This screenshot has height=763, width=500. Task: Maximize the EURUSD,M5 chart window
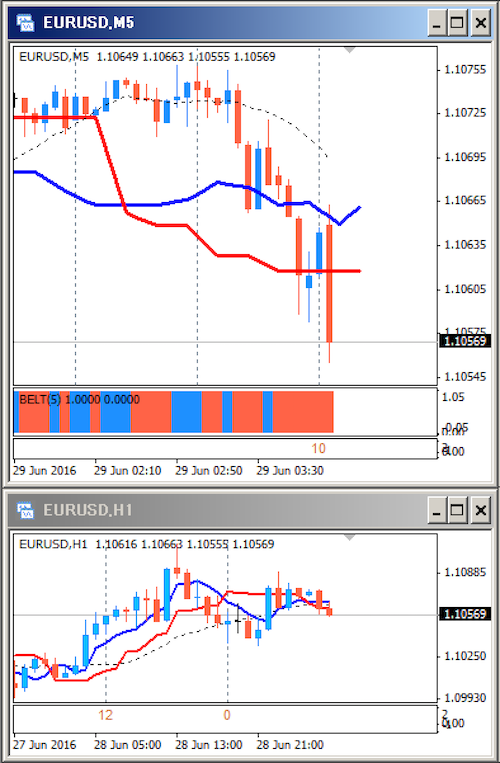click(457, 23)
